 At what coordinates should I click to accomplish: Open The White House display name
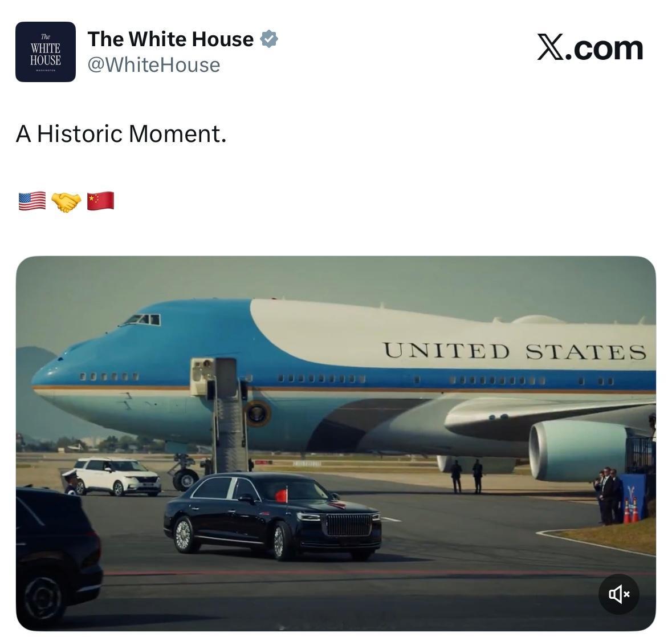170,39
